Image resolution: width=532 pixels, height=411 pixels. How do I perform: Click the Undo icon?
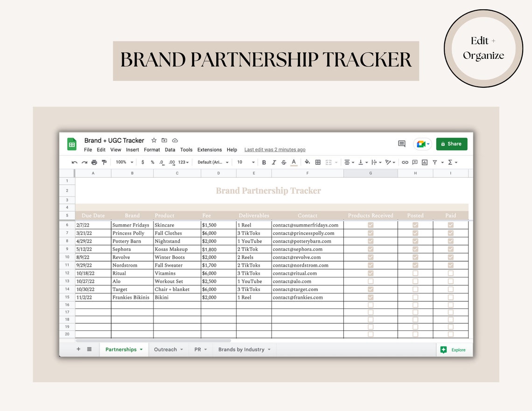(x=75, y=162)
